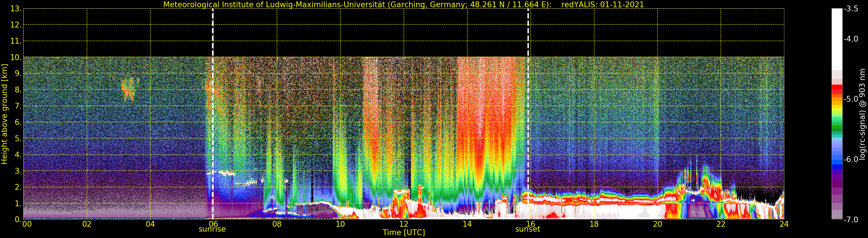Click the '06' tick on the time axis
868x238 pixels.
point(214,224)
